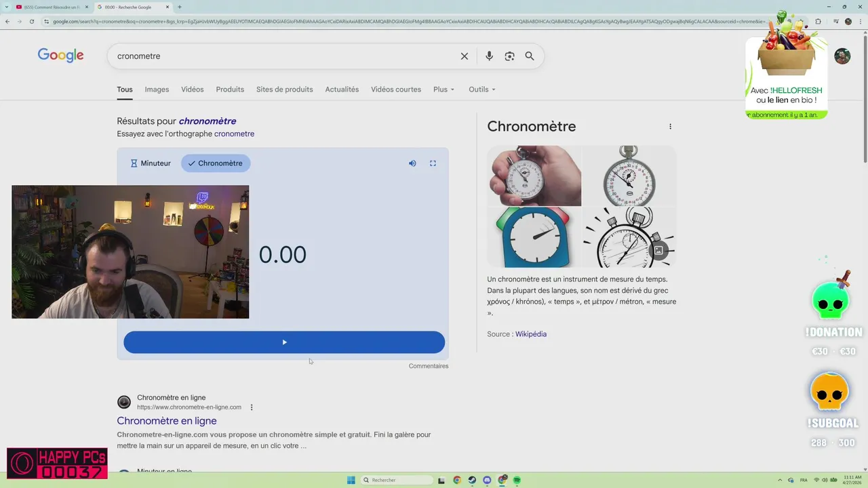Viewport: 868px width, 488px height.
Task: Open Steam from the taskbar
Action: [x=472, y=480]
